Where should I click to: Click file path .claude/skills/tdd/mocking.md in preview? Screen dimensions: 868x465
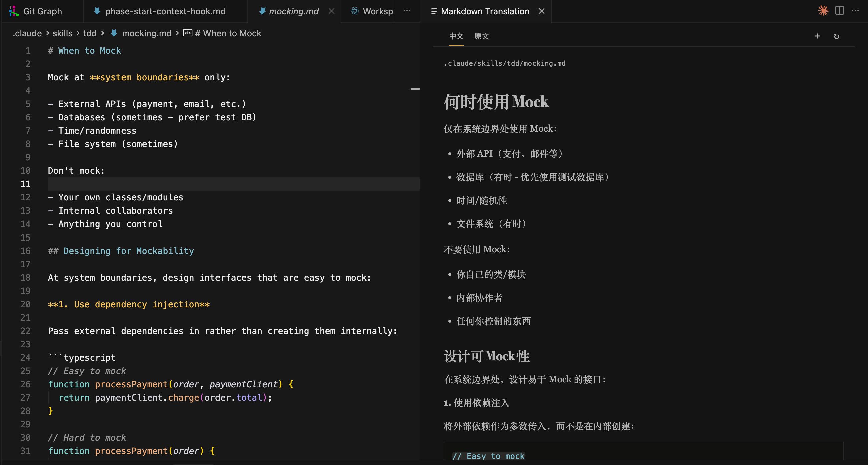[x=504, y=63]
